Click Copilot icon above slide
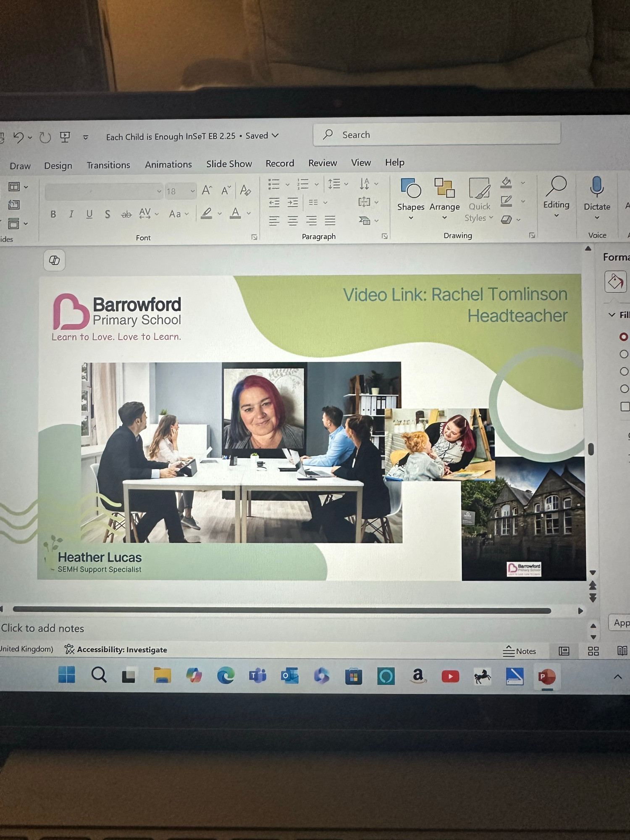The image size is (630, 840). 55,260
